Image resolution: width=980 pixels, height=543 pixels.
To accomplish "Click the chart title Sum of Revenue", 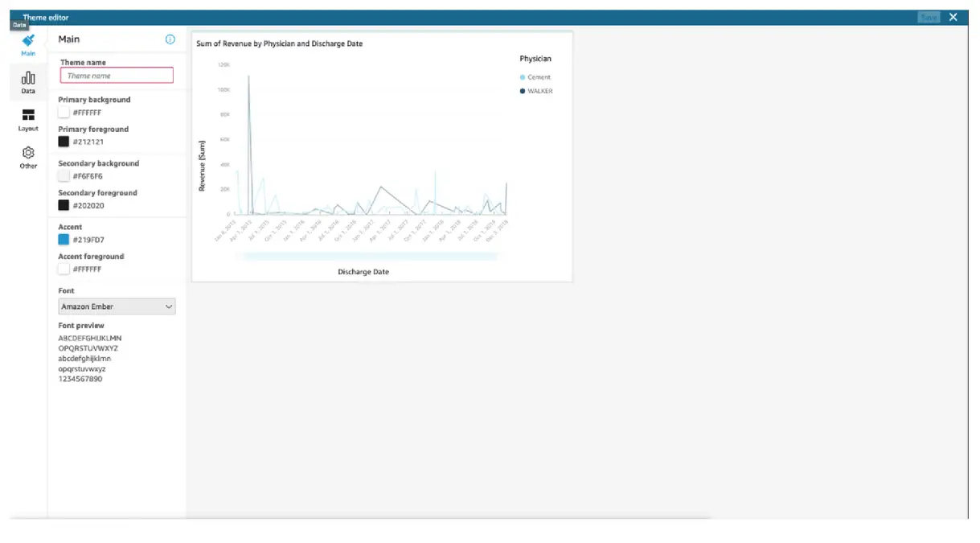I will pos(279,43).
